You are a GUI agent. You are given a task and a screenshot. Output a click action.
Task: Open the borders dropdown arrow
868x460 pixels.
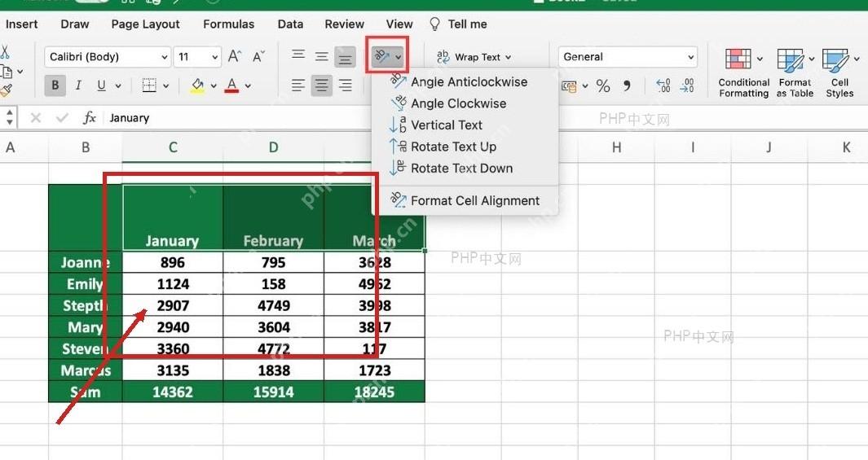click(165, 86)
